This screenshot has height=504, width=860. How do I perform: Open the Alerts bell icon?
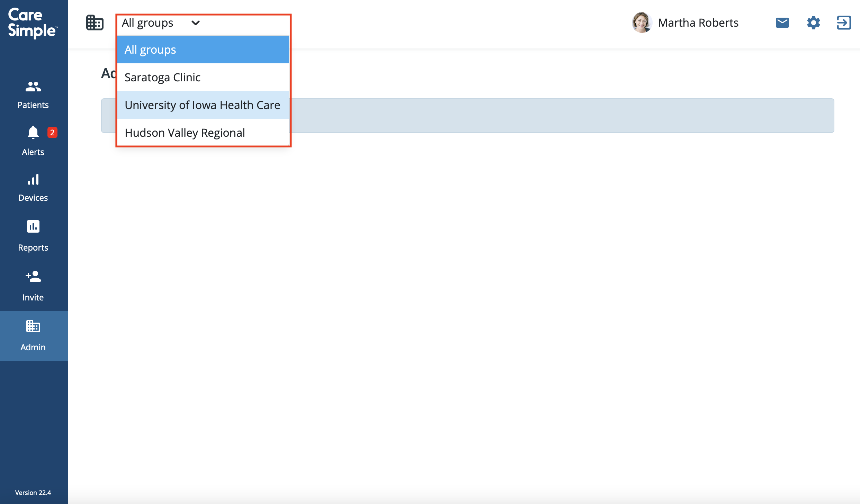click(33, 133)
